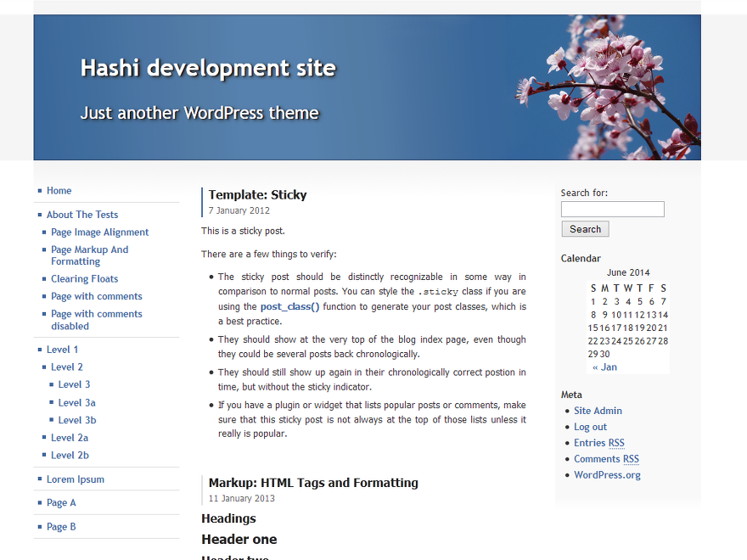
Task: Open the Clearing Floats page
Action: pyautogui.click(x=84, y=278)
